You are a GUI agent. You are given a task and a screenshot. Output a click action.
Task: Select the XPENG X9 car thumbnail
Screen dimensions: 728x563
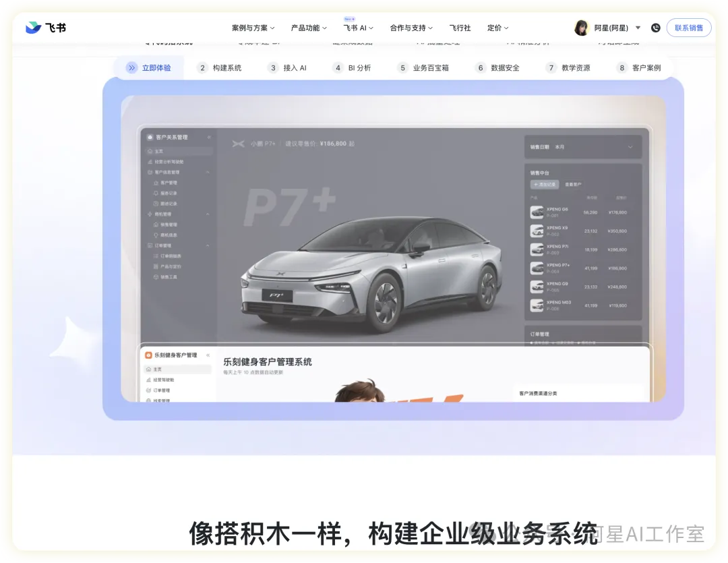[x=537, y=231]
